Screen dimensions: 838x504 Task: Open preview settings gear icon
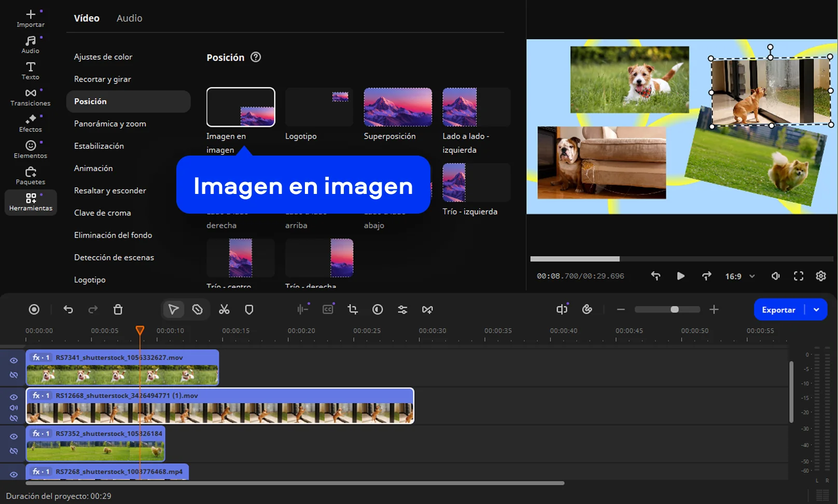click(x=820, y=276)
